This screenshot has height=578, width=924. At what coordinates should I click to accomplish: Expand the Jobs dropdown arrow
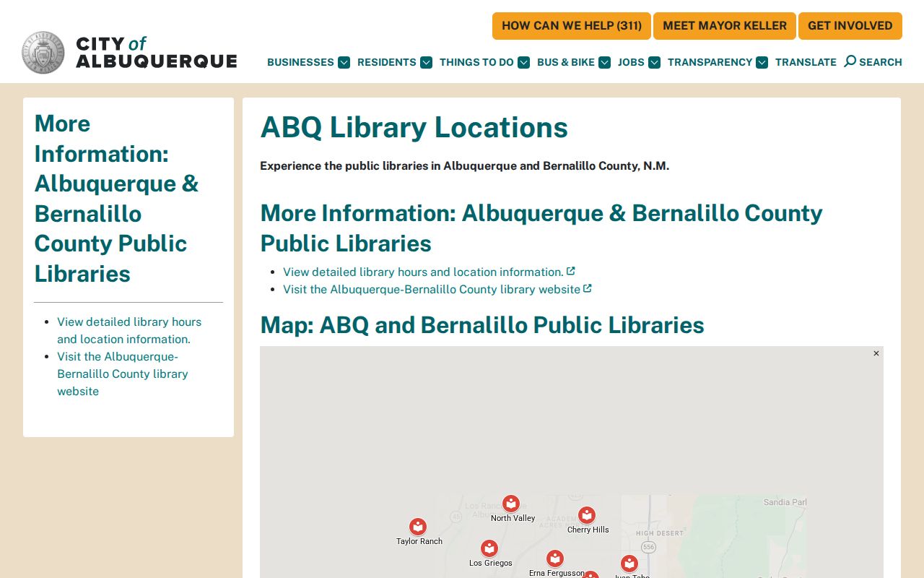coord(655,62)
